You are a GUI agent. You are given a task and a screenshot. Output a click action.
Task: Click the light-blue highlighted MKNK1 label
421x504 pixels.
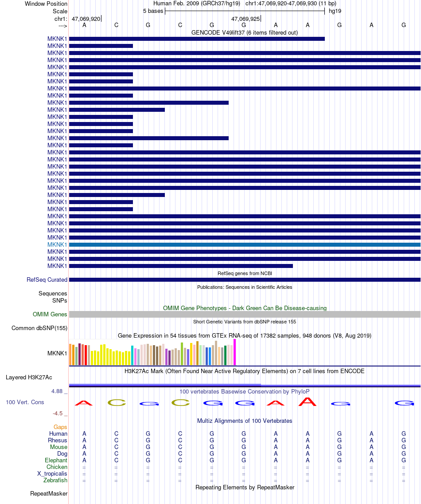click(x=57, y=244)
